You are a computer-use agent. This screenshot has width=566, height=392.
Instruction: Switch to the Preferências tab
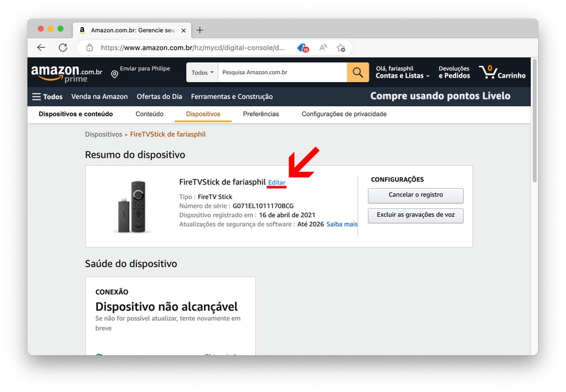tap(261, 114)
